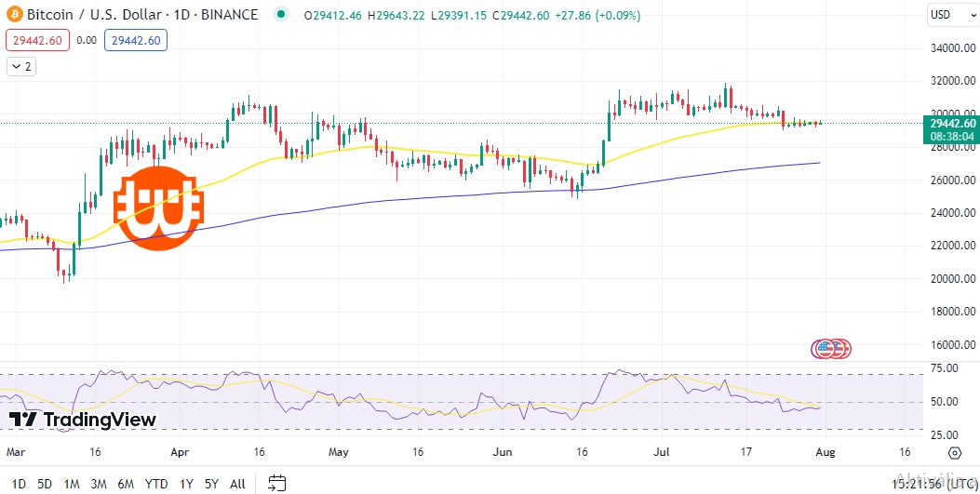The height and width of the screenshot is (494, 980).
Task: Click the 34000.00 price axis label
Action: [x=952, y=48]
